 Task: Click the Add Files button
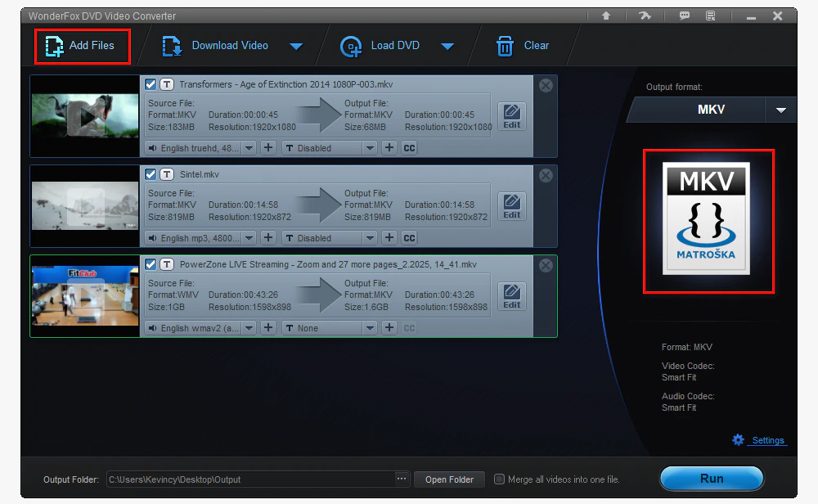point(82,47)
